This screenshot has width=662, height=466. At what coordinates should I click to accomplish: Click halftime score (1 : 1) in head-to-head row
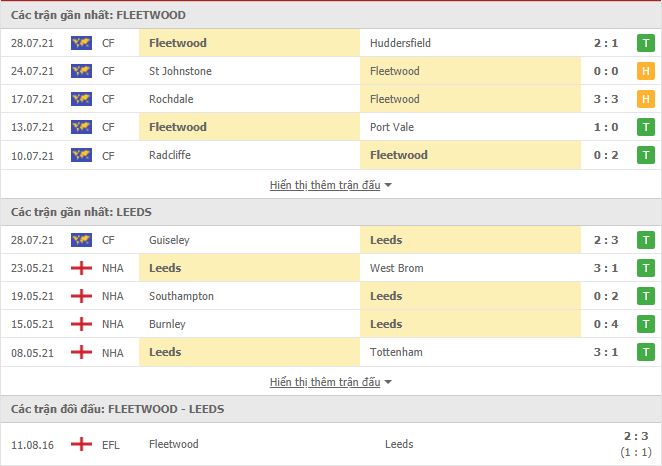pos(636,452)
